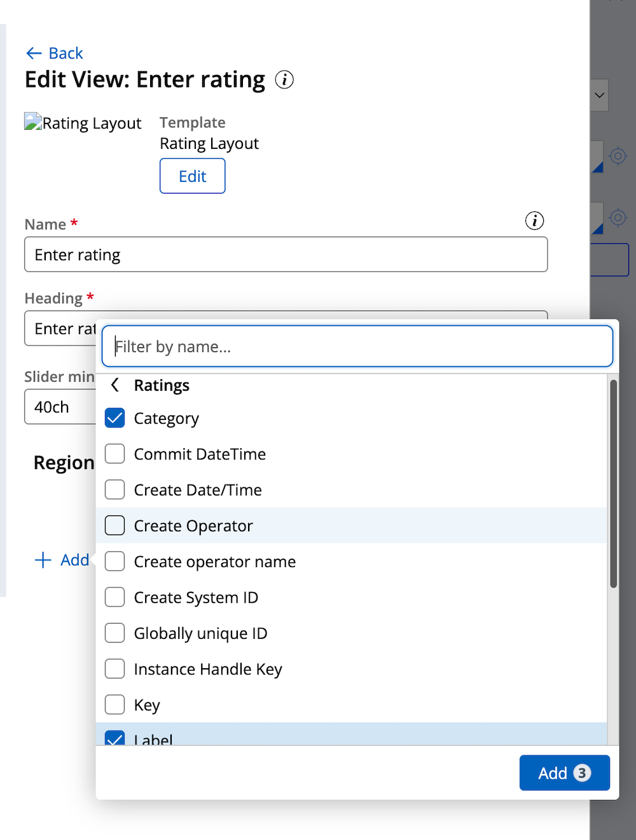
Task: Select the Instance Handle Key item
Action: point(351,669)
